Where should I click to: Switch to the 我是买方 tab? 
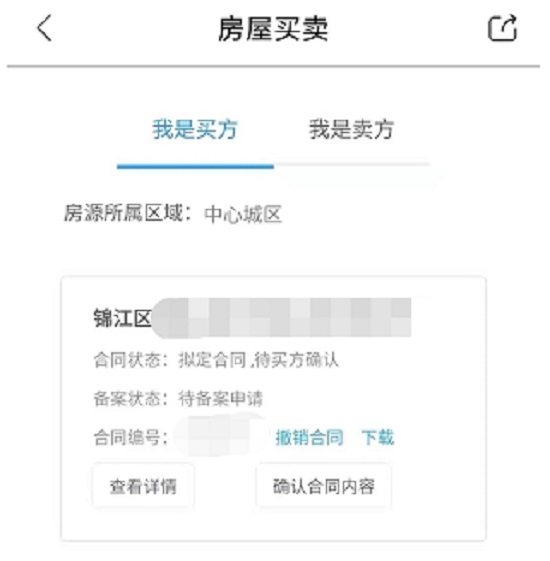point(195,129)
